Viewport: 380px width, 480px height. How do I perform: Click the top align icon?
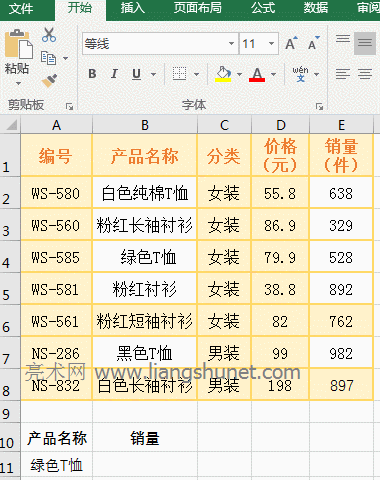tap(343, 39)
